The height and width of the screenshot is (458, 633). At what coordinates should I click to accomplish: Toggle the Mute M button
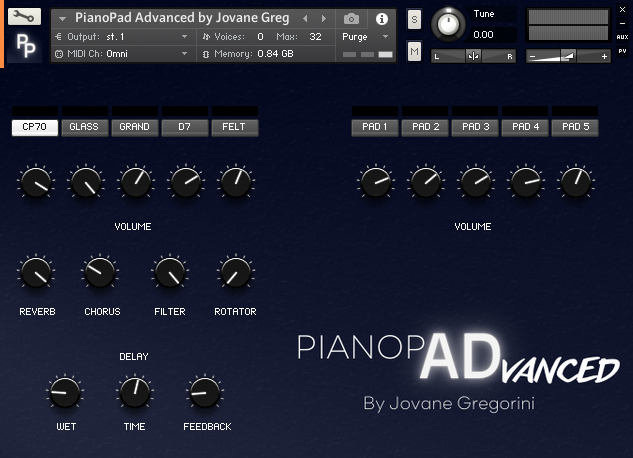point(414,51)
